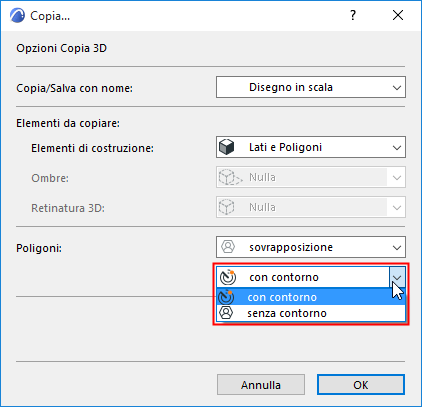
Task: Click the ArchiCAD logo in title bar
Action: (17, 15)
